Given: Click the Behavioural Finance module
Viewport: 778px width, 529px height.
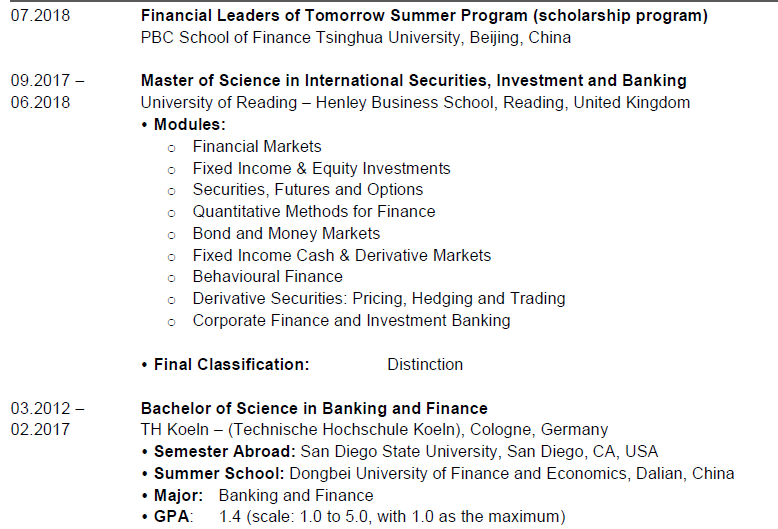Looking at the screenshot, I should click(x=267, y=277).
